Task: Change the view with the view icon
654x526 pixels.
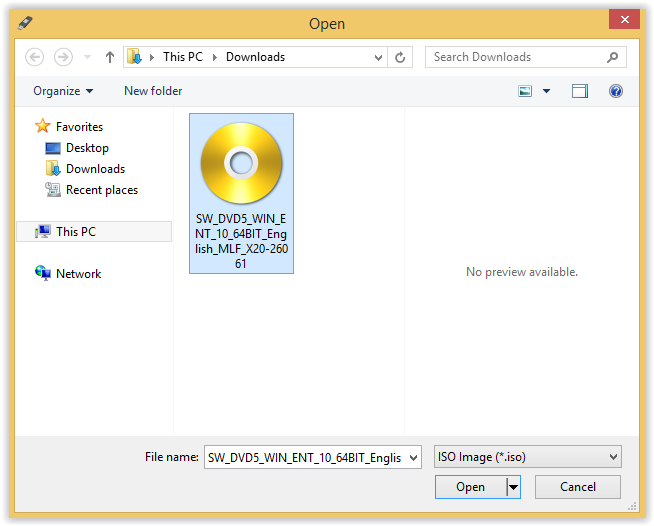Action: 525,91
